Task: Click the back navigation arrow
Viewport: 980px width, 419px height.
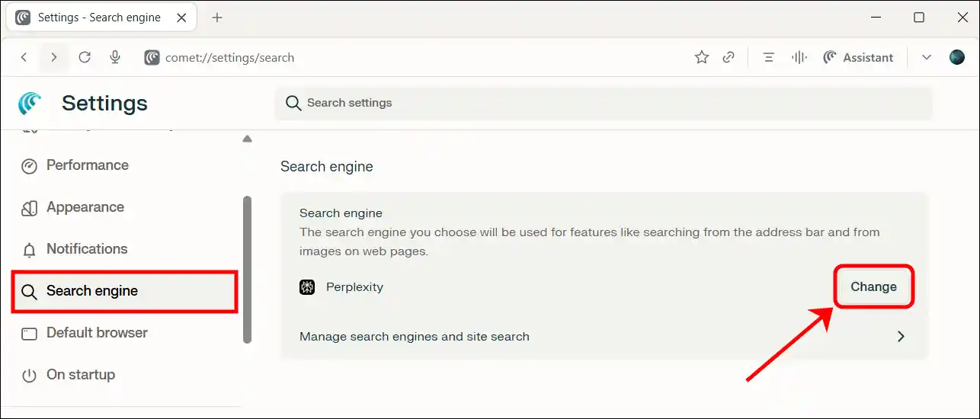Action: [24, 58]
